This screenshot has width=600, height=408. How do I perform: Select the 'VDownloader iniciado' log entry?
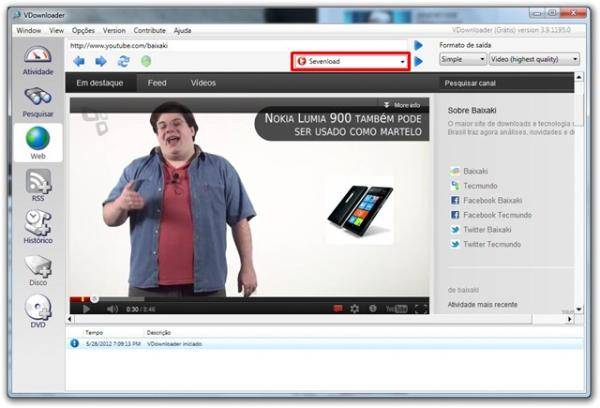[325, 344]
